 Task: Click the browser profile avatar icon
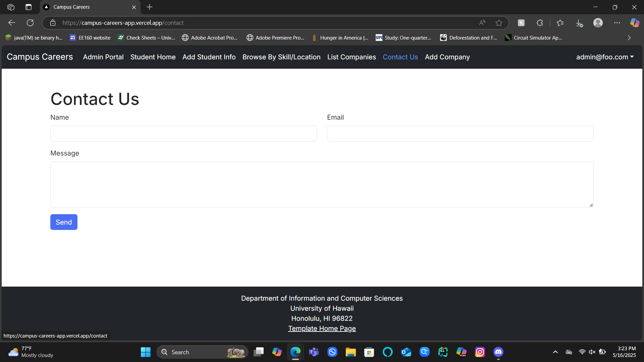click(x=598, y=23)
